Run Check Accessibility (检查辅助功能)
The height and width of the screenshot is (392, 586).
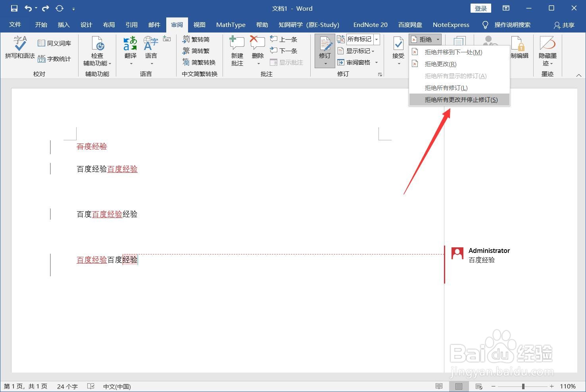coord(97,51)
